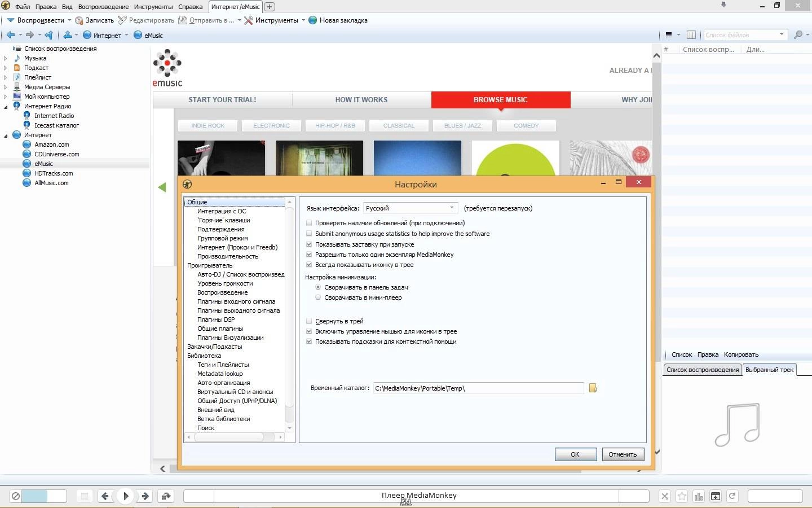Click the INDIE ROCK genre button
This screenshot has width=812, height=508.
pos(208,126)
